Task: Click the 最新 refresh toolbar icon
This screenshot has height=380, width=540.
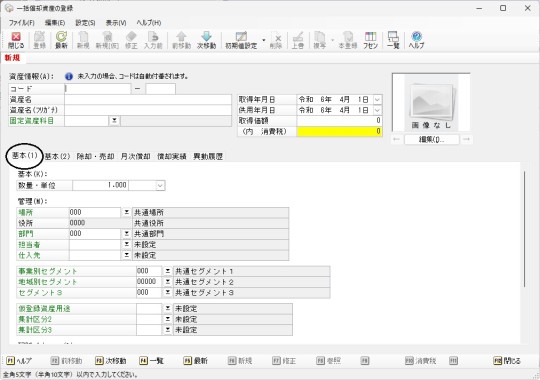Action: (61, 40)
